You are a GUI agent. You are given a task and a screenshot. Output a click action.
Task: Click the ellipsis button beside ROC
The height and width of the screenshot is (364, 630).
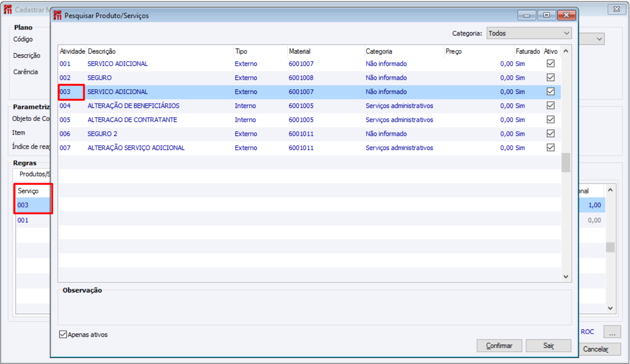[612, 332]
